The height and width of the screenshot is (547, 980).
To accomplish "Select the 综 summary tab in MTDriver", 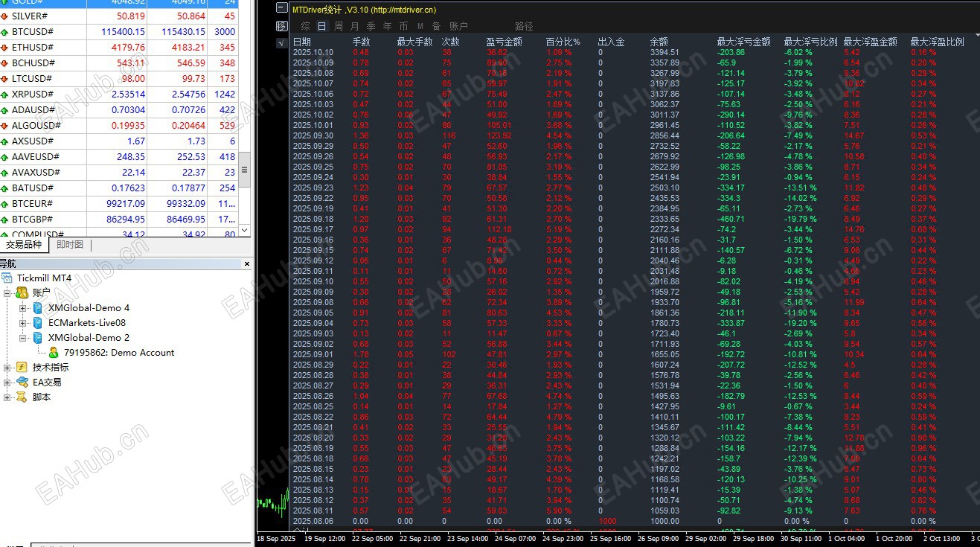I will [305, 26].
